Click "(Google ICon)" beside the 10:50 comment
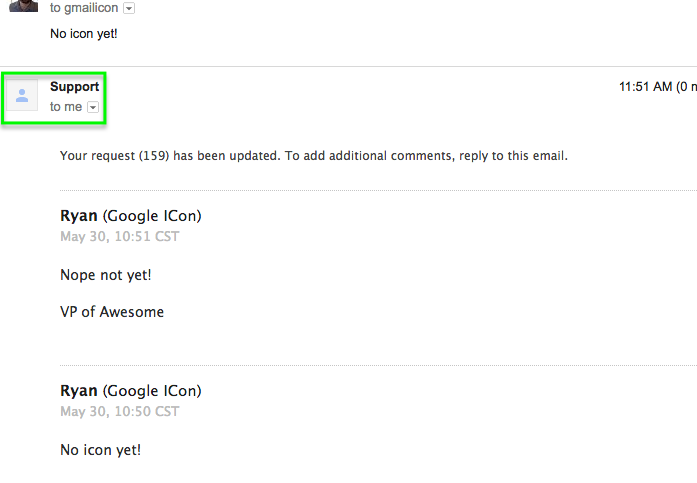This screenshot has height=483, width=697. click(152, 391)
